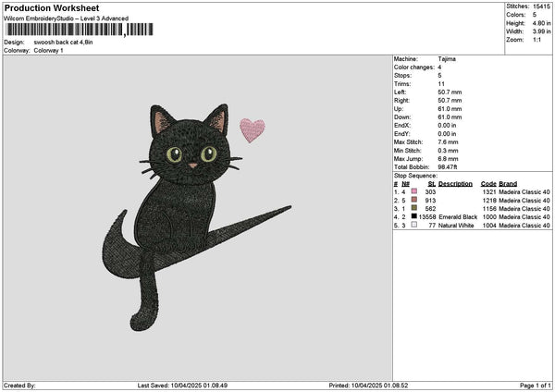
Task: Click the Page 1 of 1 indicator
Action: pyautogui.click(x=536, y=386)
